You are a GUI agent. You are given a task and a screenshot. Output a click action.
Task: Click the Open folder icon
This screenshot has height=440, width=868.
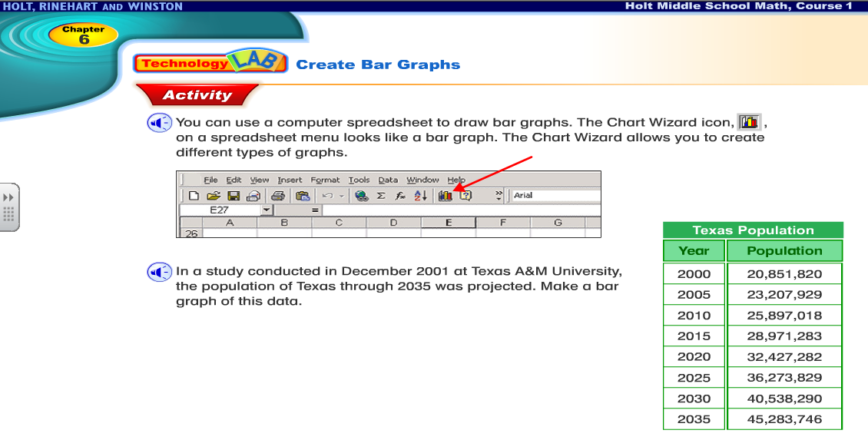click(214, 196)
